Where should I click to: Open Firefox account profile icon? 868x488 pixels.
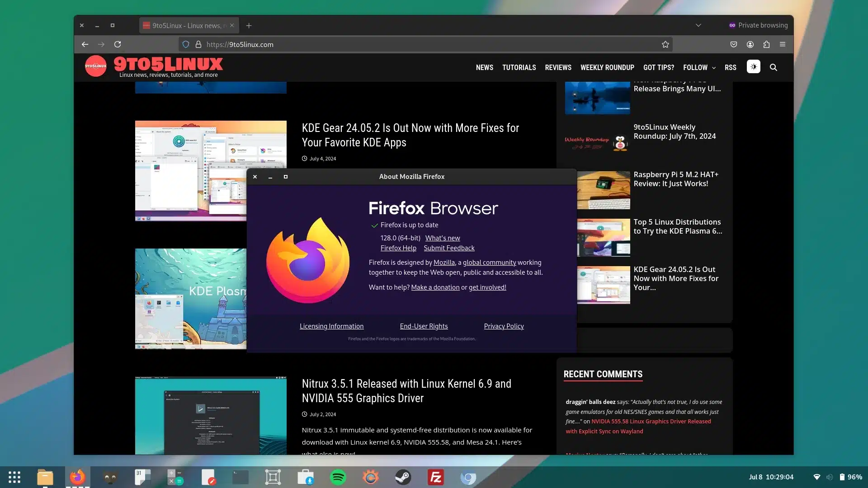750,44
